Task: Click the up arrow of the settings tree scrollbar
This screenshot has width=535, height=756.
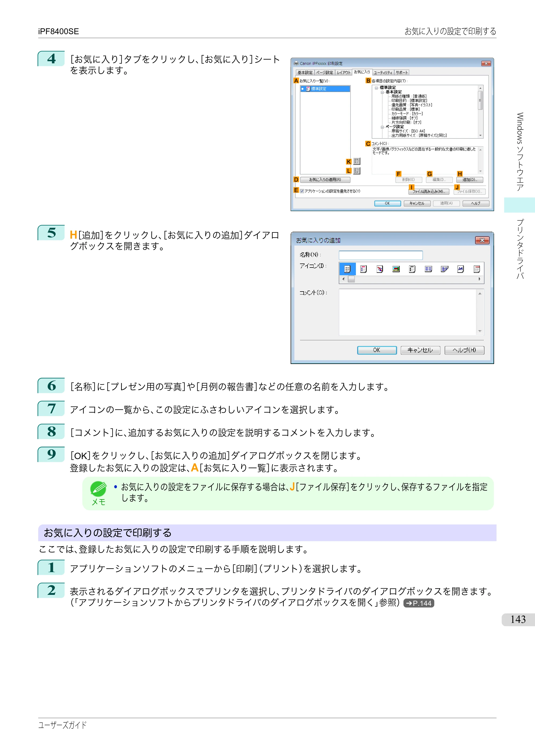Action: pyautogui.click(x=480, y=88)
